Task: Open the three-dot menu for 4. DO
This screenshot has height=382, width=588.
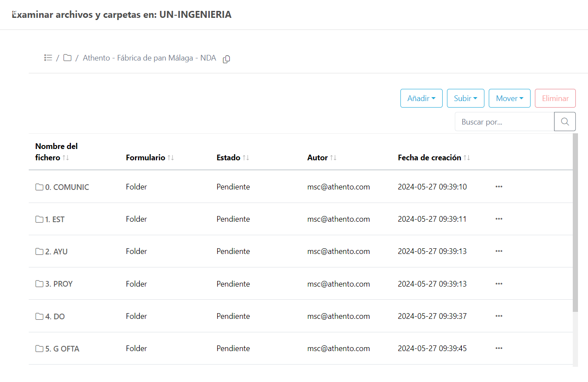Action: 499,316
